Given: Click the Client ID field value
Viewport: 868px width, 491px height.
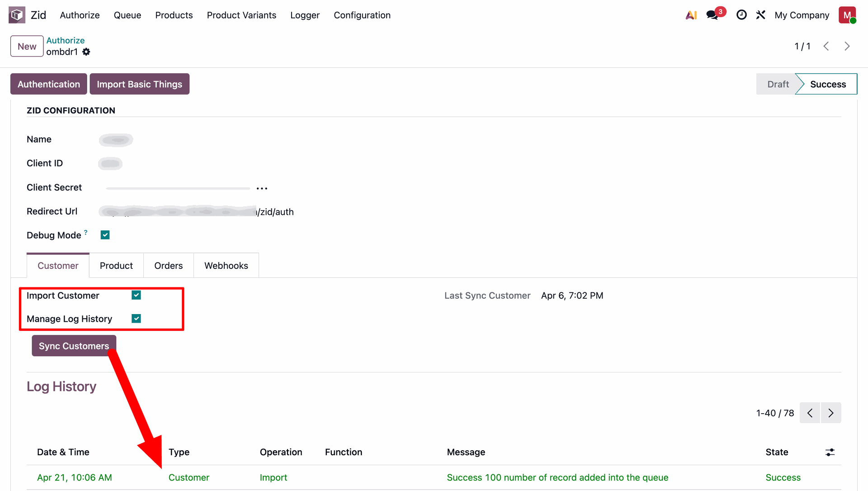Looking at the screenshot, I should 110,163.
